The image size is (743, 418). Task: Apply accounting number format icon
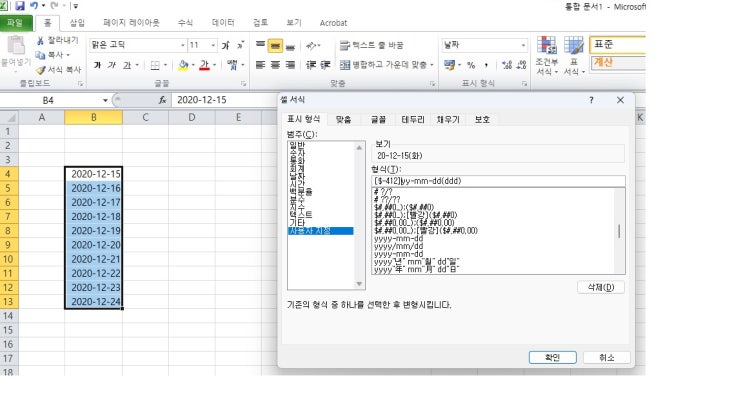point(449,65)
